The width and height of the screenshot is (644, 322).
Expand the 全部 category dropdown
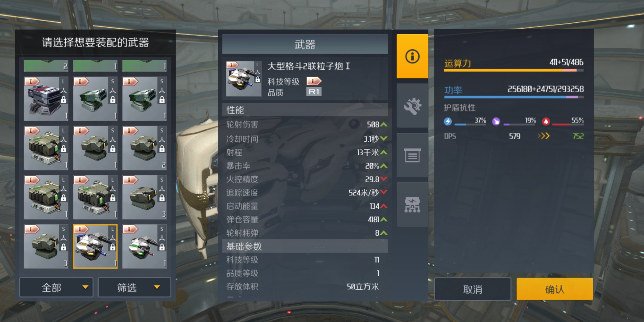[56, 287]
